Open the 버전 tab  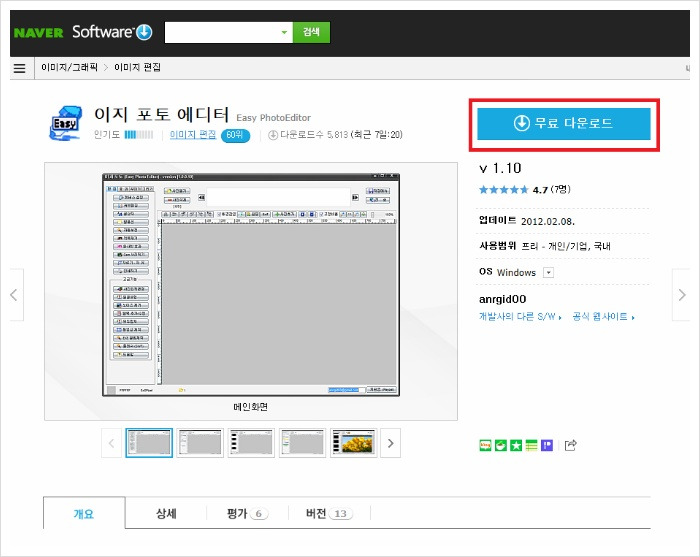(x=329, y=513)
